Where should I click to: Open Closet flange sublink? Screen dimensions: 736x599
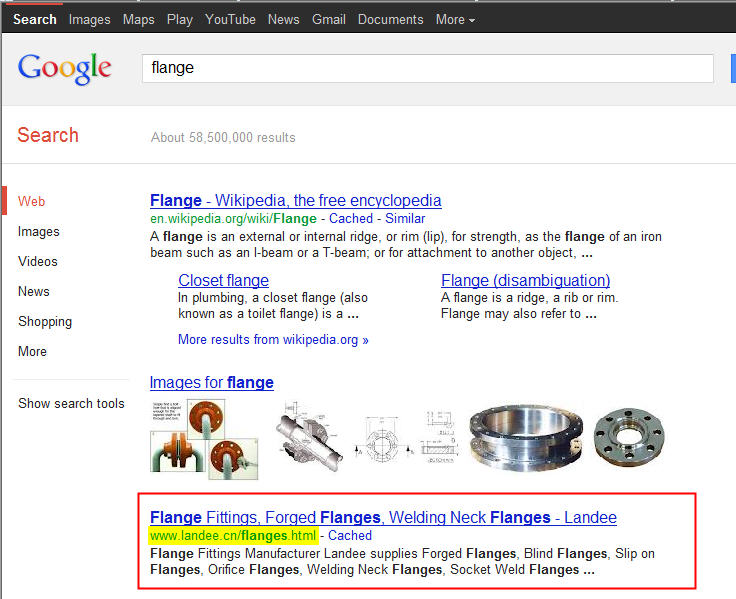[223, 280]
